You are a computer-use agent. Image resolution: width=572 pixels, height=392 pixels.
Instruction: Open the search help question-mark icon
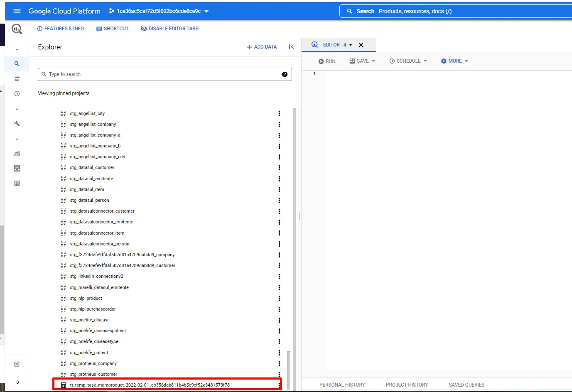pos(285,74)
